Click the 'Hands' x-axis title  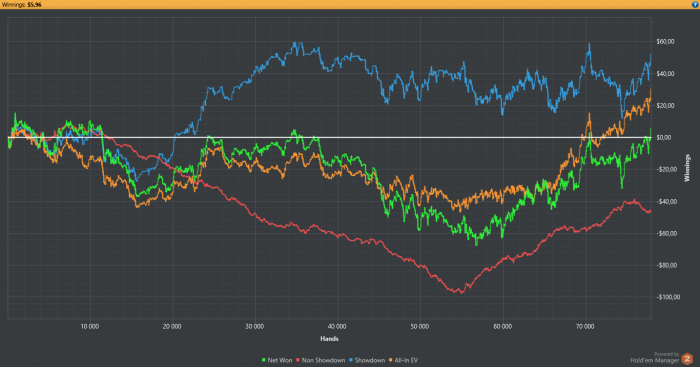(329, 339)
